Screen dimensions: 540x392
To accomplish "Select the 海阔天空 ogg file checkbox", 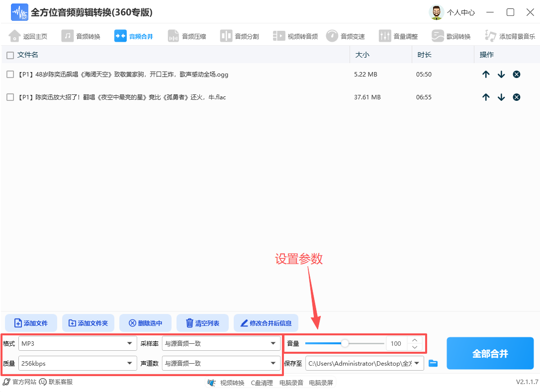I will pyautogui.click(x=9, y=74).
